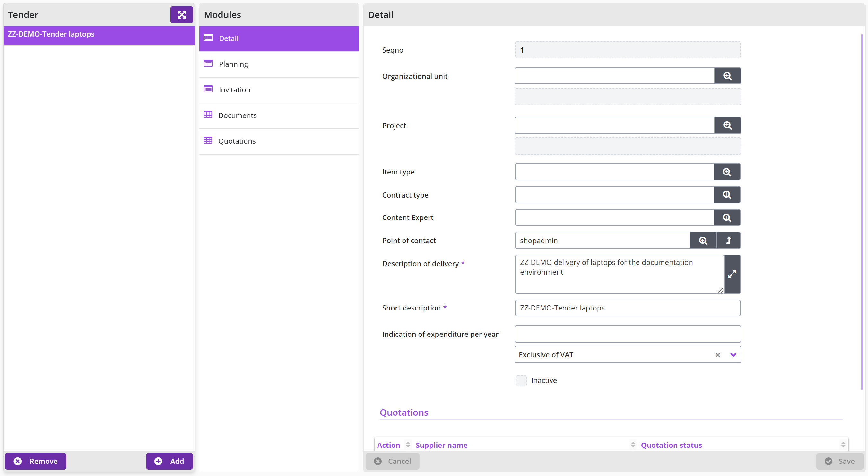Open the Planning module
The image size is (868, 476).
(x=279, y=64)
